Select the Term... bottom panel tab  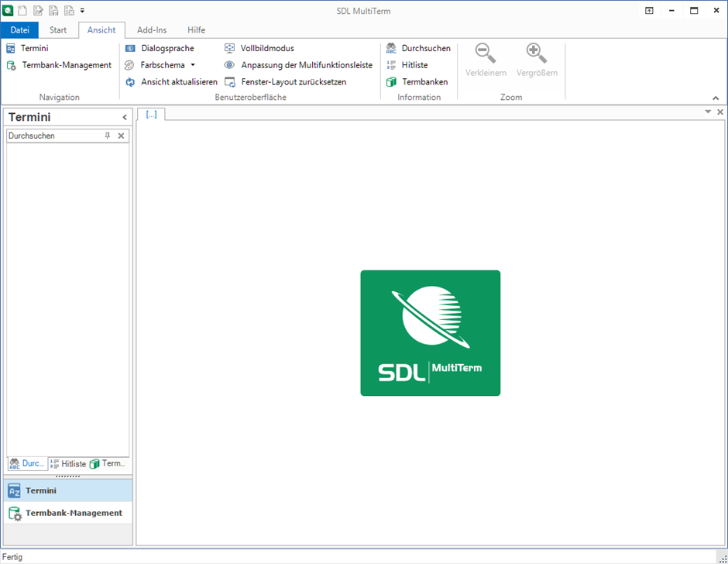tap(107, 463)
